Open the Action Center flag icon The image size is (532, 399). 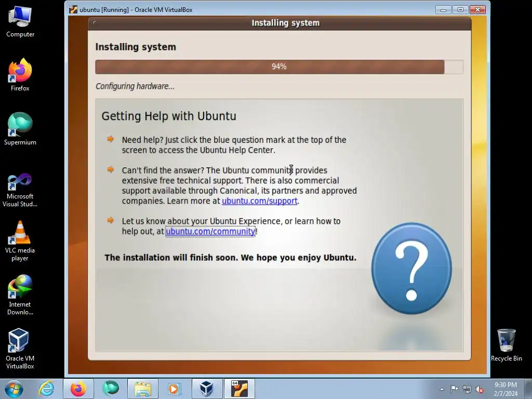coord(454,389)
